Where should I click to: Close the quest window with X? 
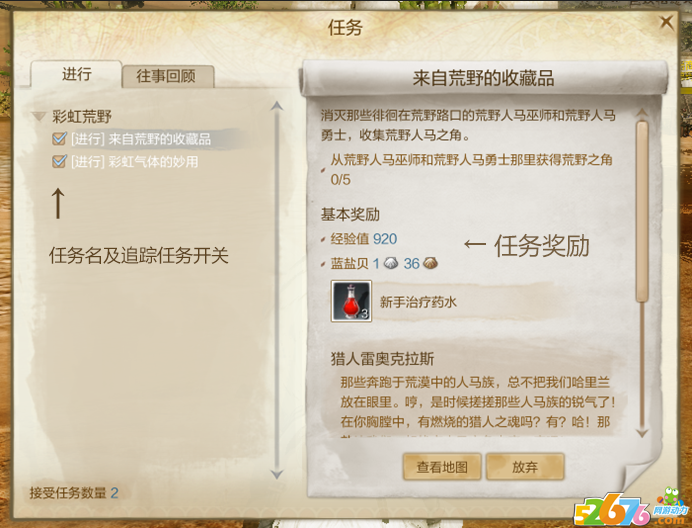pyautogui.click(x=666, y=22)
